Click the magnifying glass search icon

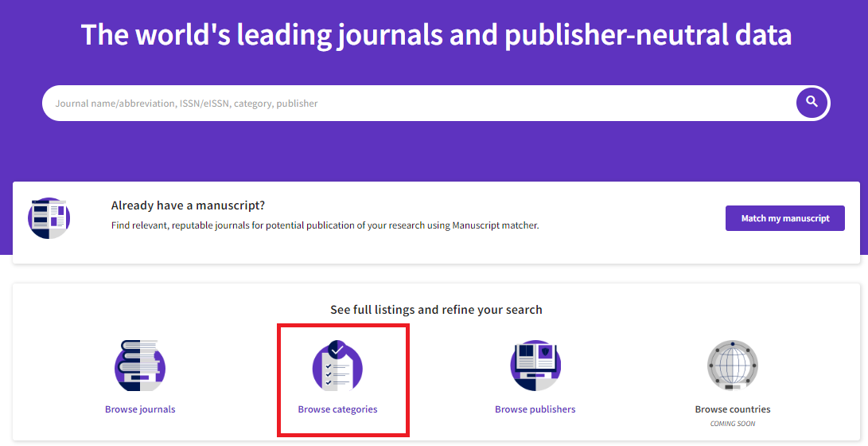click(x=812, y=103)
